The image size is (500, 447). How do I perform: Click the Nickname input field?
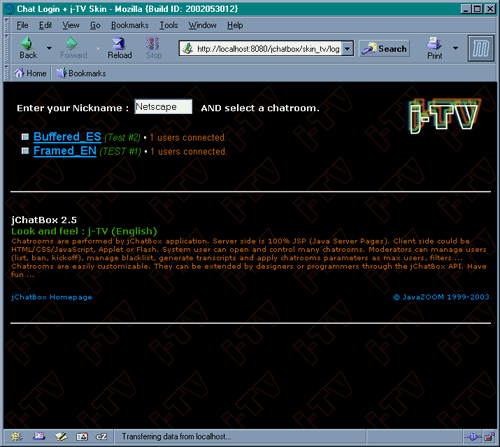(x=163, y=107)
